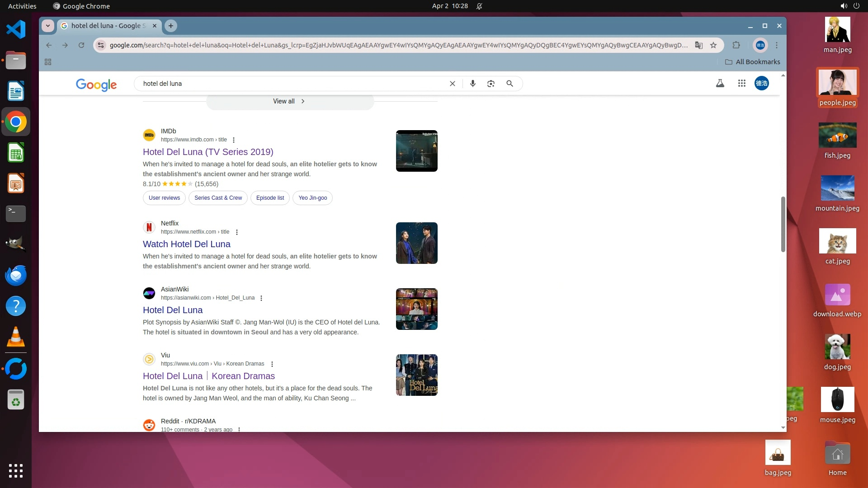Click the Episode list chip
Viewport: 868px width, 488px height.
pos(270,198)
